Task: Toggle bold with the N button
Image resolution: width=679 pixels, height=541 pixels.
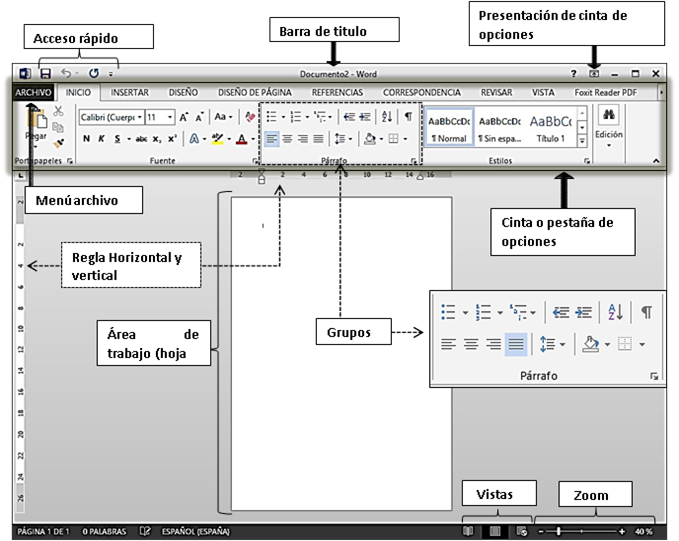Action: coord(86,139)
